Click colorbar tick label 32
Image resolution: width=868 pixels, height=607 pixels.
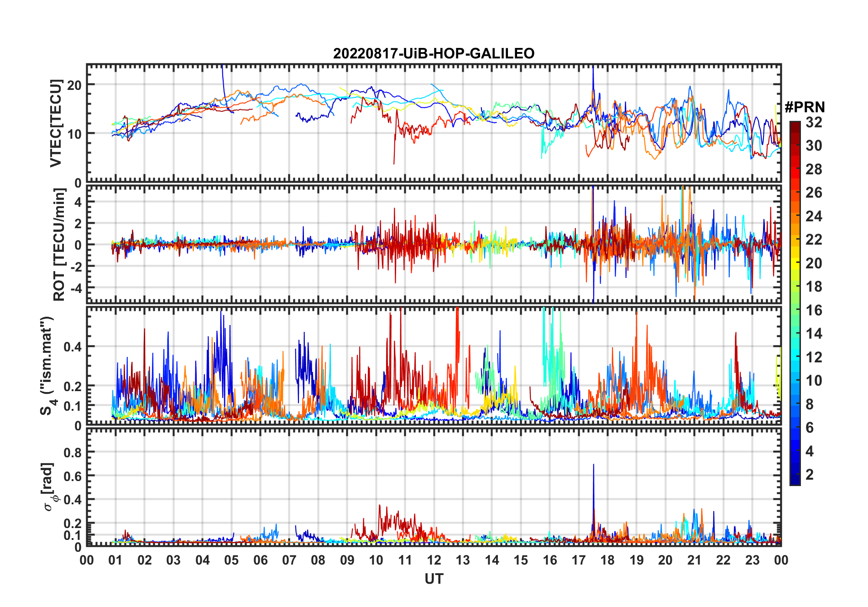(x=814, y=122)
